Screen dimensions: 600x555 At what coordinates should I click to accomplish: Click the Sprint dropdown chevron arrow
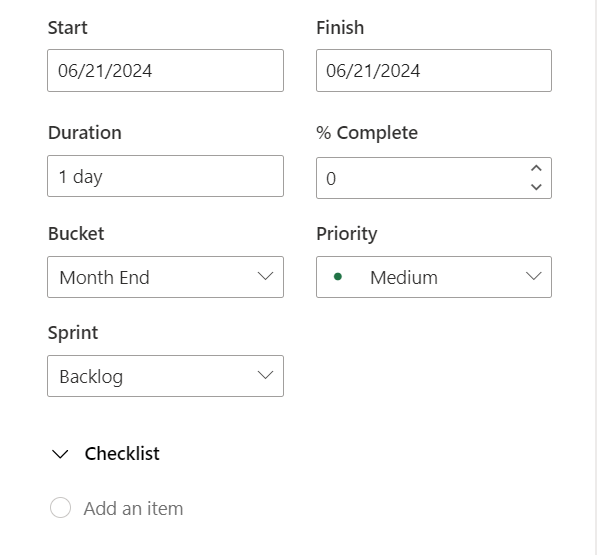[265, 376]
